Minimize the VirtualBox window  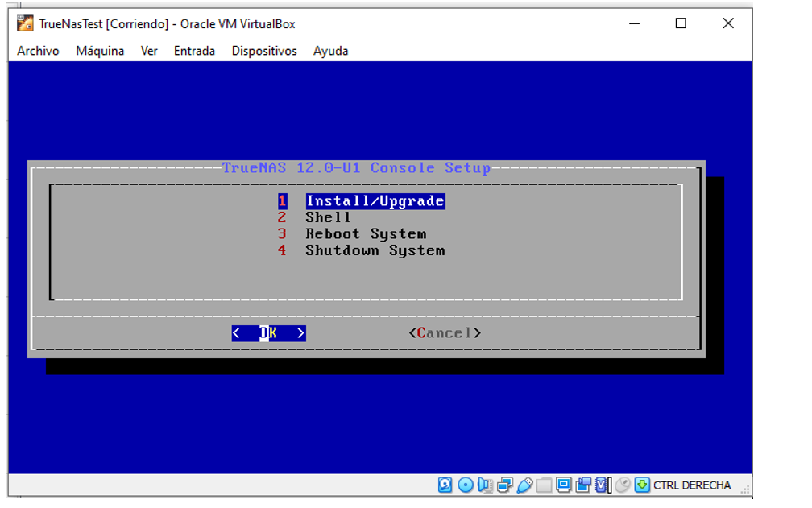pos(635,24)
